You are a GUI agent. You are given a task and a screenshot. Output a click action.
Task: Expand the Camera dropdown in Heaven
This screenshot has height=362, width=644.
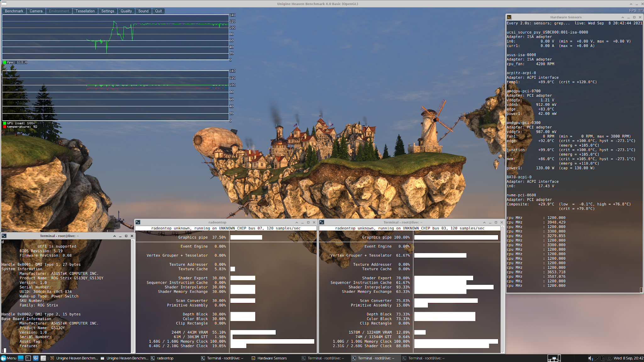click(x=36, y=11)
